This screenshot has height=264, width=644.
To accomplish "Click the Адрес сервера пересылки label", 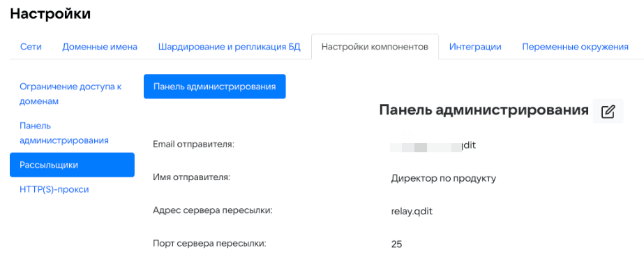I will click(213, 210).
